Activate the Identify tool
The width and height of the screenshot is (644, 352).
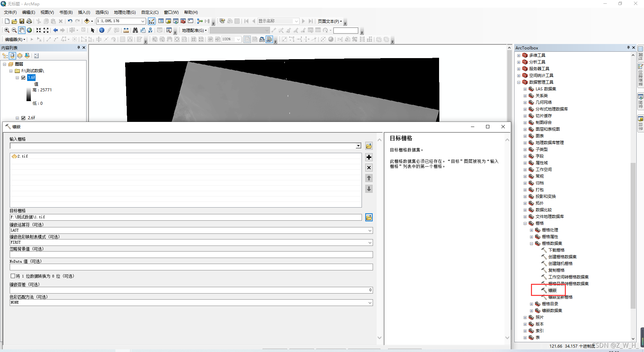coord(102,30)
